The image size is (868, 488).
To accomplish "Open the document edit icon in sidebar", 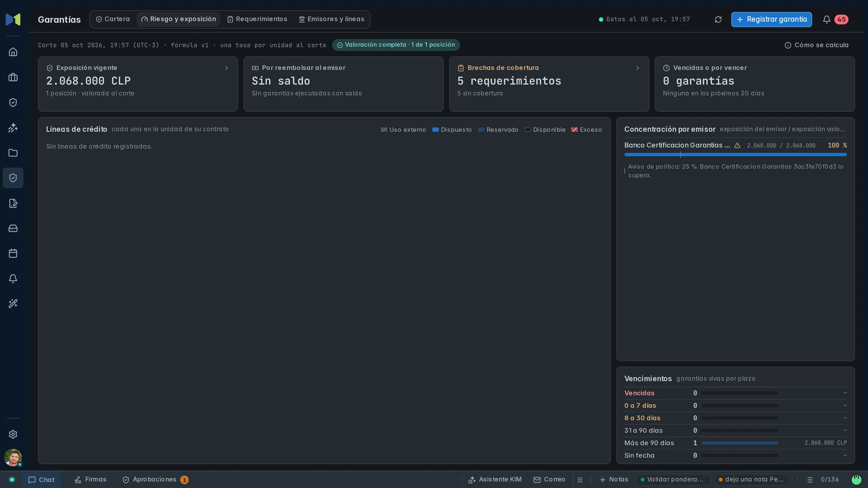I will (x=13, y=203).
